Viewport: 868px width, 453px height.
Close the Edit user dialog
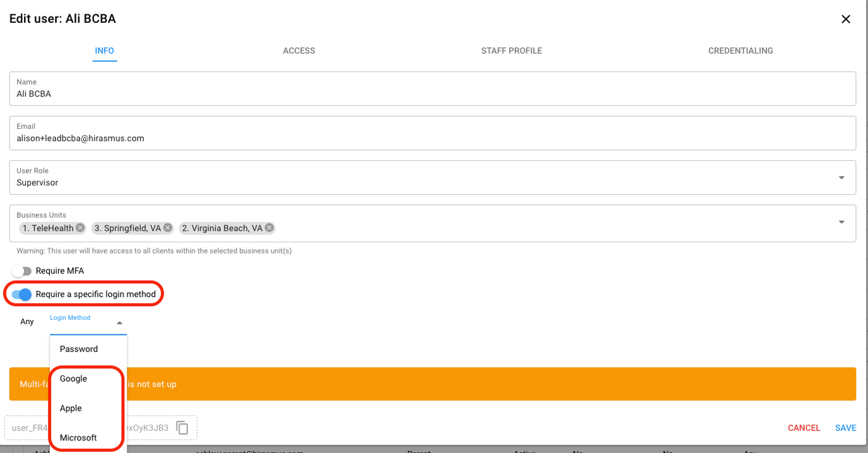[x=846, y=19]
